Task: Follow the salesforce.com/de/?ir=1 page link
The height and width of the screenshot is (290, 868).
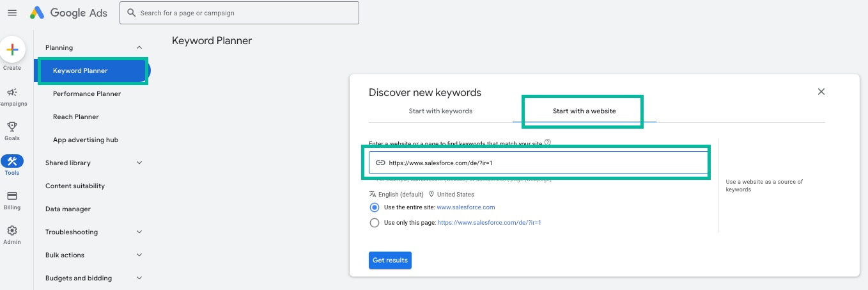Action: pyautogui.click(x=490, y=223)
